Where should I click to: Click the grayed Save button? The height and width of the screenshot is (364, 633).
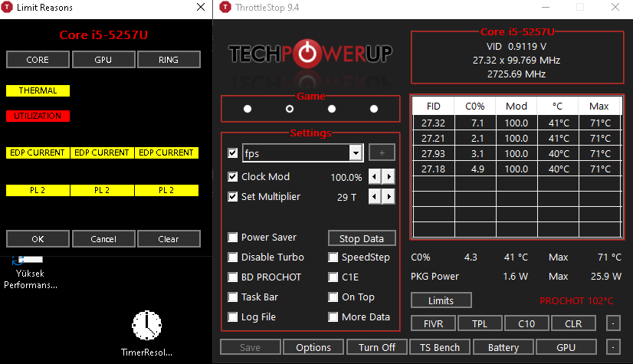[251, 347]
